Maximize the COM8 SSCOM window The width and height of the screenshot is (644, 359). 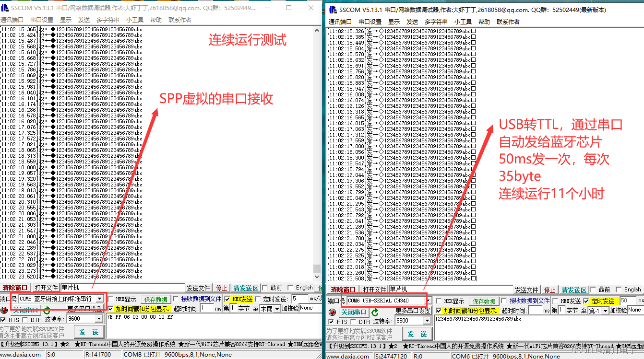coord(289,8)
